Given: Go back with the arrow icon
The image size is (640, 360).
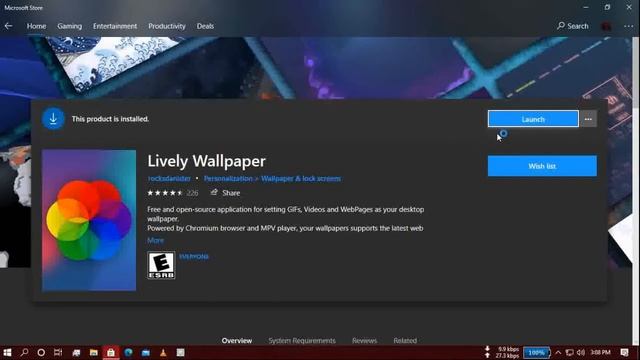Looking at the screenshot, I should click(8, 26).
